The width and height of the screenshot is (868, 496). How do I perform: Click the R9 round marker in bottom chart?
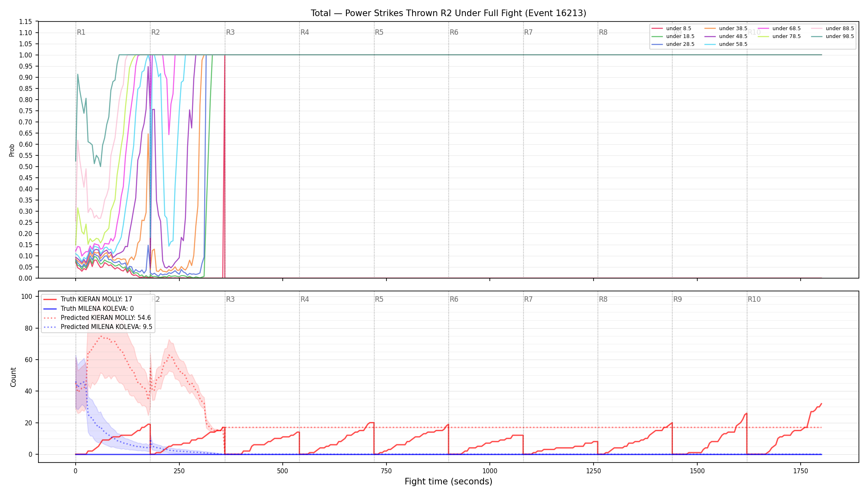(x=677, y=299)
